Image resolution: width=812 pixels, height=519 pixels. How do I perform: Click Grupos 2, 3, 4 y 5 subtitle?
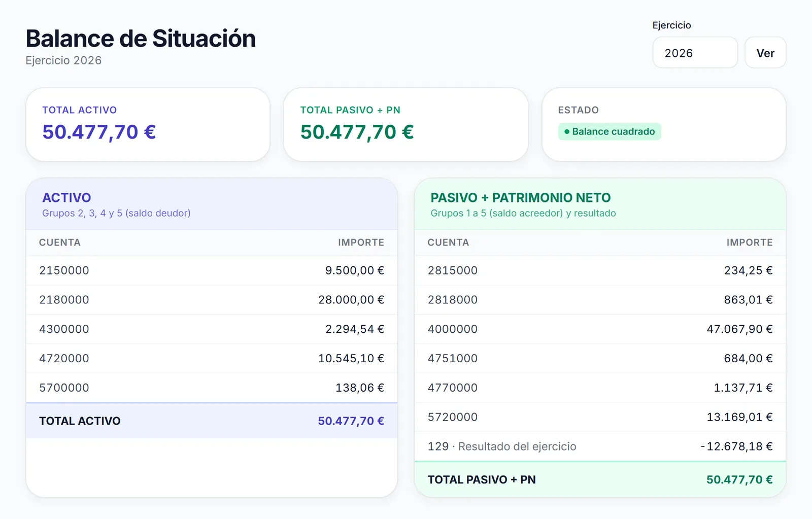coord(116,213)
